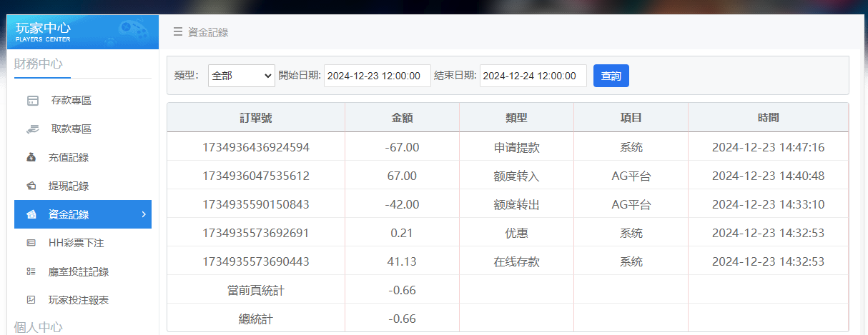This screenshot has height=335, width=868.
Task: Click the 2024-12-23 14:33:10 time cell
Action: [x=768, y=204]
